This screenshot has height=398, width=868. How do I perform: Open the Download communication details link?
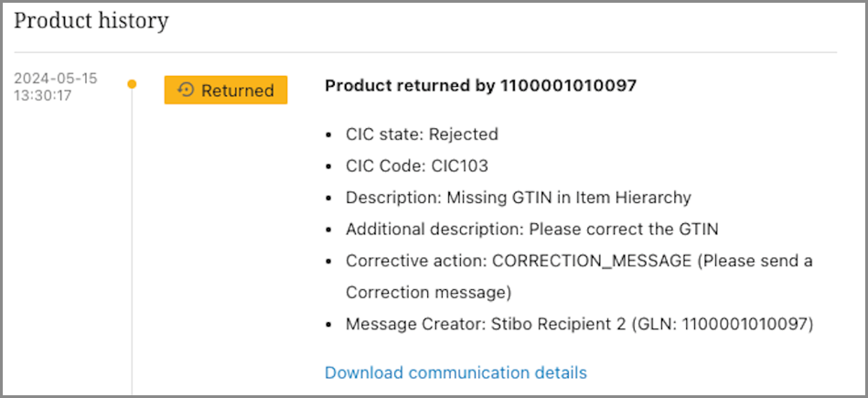pos(455,372)
